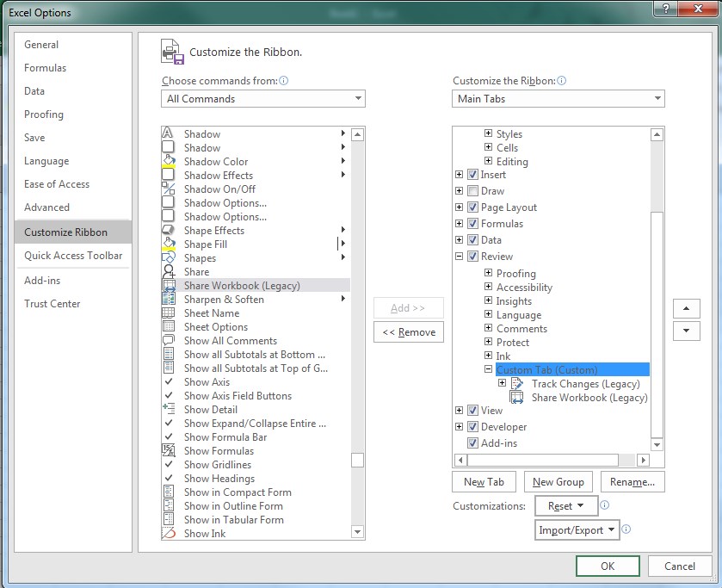This screenshot has height=588, width=722.
Task: Collapse the Review tab tree node
Action: (x=459, y=257)
